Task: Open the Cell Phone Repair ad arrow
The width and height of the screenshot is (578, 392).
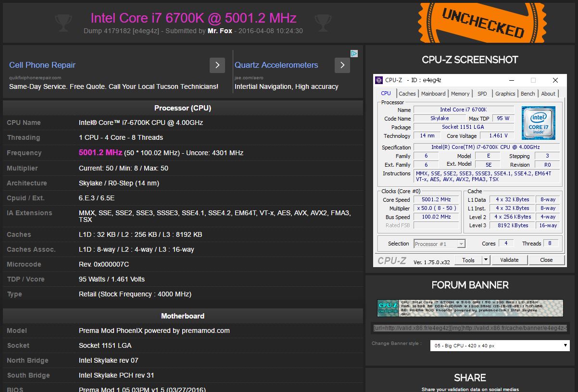Action: [x=217, y=65]
